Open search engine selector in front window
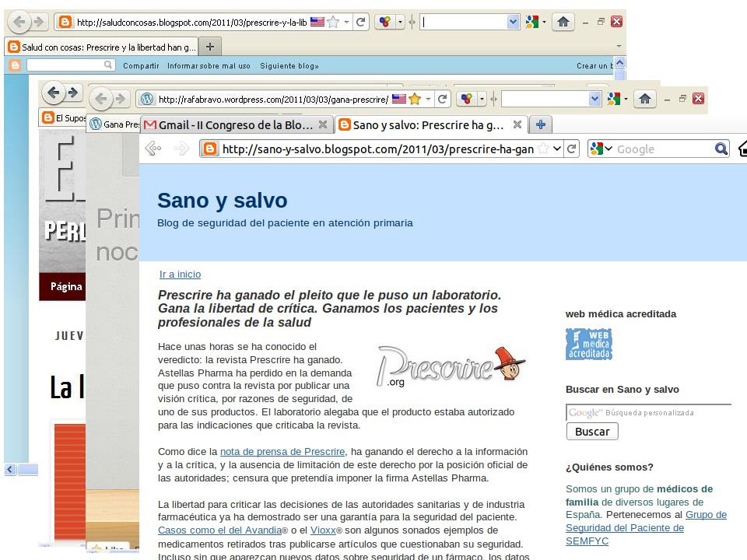747x560 pixels. click(x=601, y=149)
